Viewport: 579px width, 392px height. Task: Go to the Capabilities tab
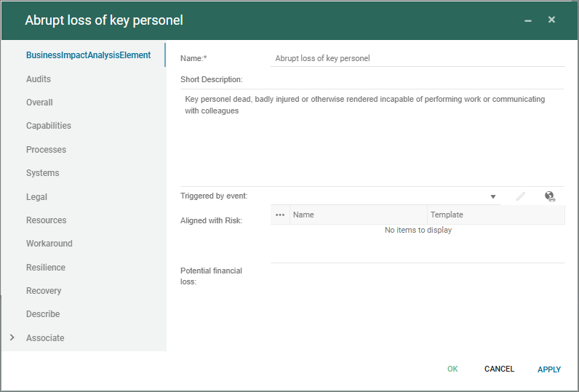click(49, 126)
